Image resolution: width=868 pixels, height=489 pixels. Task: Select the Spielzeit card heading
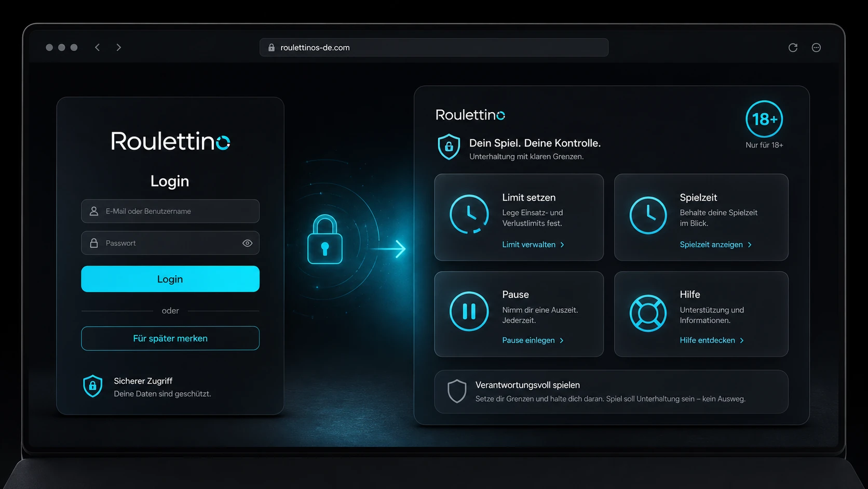[698, 197]
